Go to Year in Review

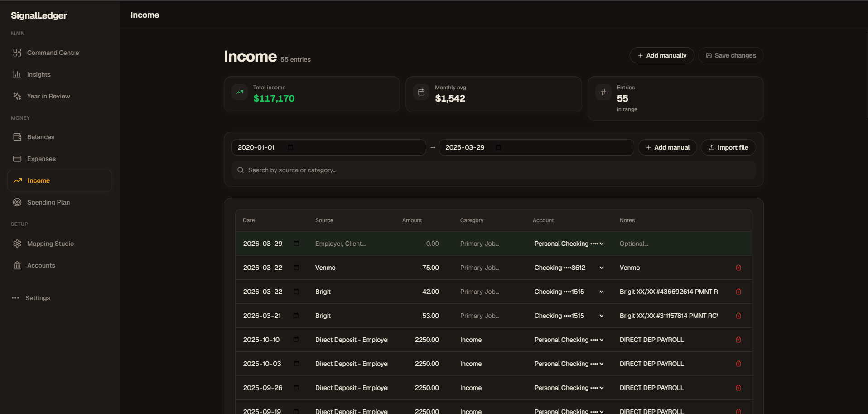point(59,96)
